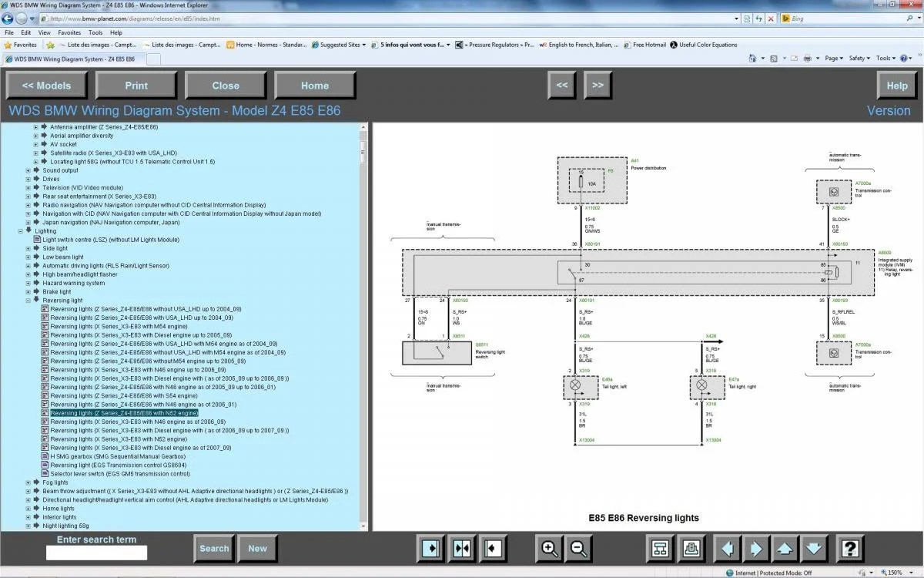This screenshot has height=578, width=924.
Task: Click the split-both-panes layout icon
Action: point(462,549)
